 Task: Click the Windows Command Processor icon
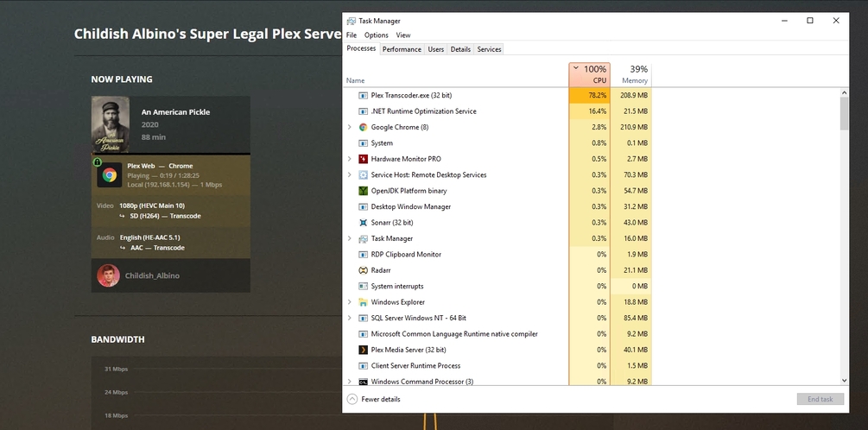pyautogui.click(x=363, y=382)
